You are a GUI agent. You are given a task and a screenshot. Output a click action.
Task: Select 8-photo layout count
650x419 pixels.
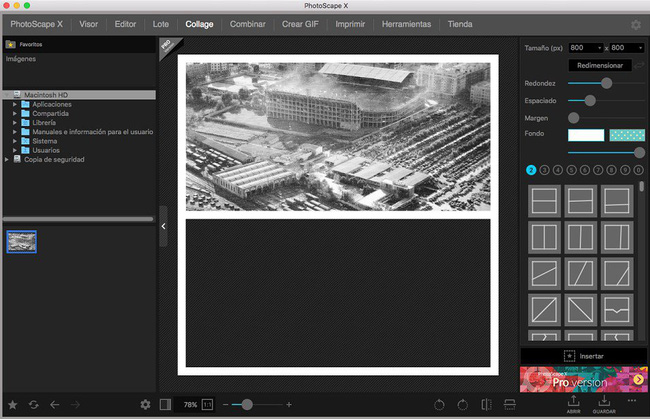(611, 170)
